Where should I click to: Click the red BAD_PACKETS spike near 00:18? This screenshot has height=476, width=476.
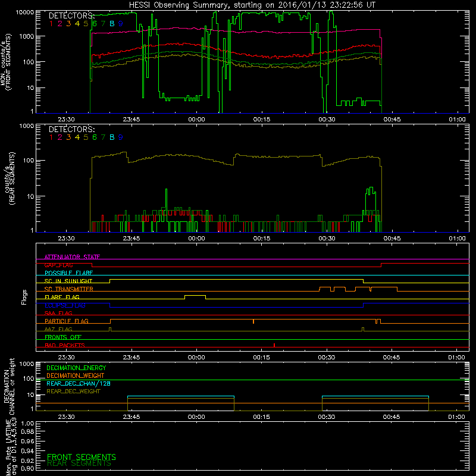(274, 345)
